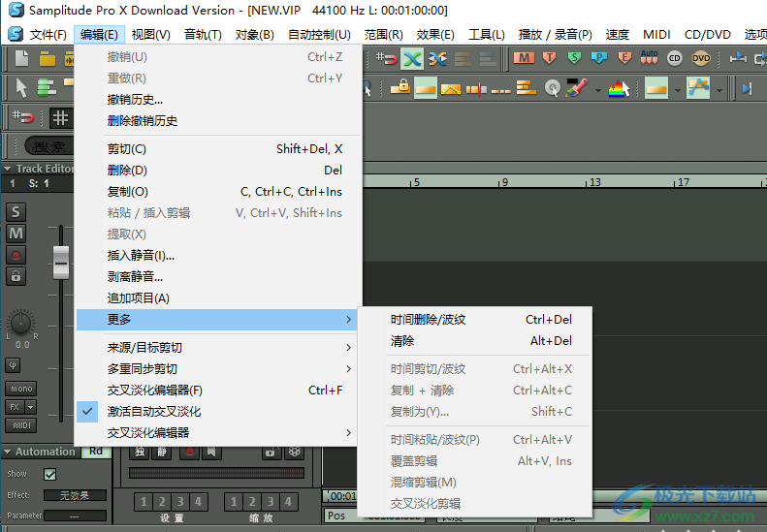Click the green stacked tracks icon
Viewport: 767px width, 532px height.
tap(47, 88)
